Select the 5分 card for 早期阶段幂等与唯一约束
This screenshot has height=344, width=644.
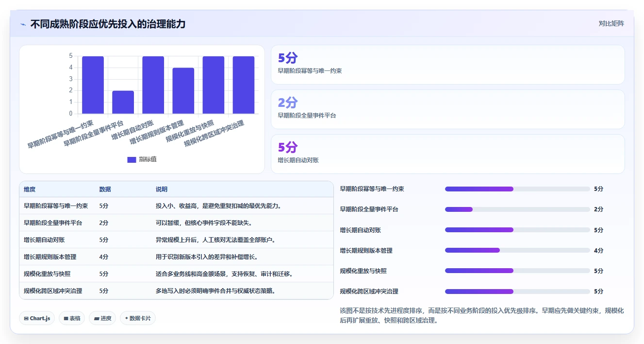click(x=447, y=65)
